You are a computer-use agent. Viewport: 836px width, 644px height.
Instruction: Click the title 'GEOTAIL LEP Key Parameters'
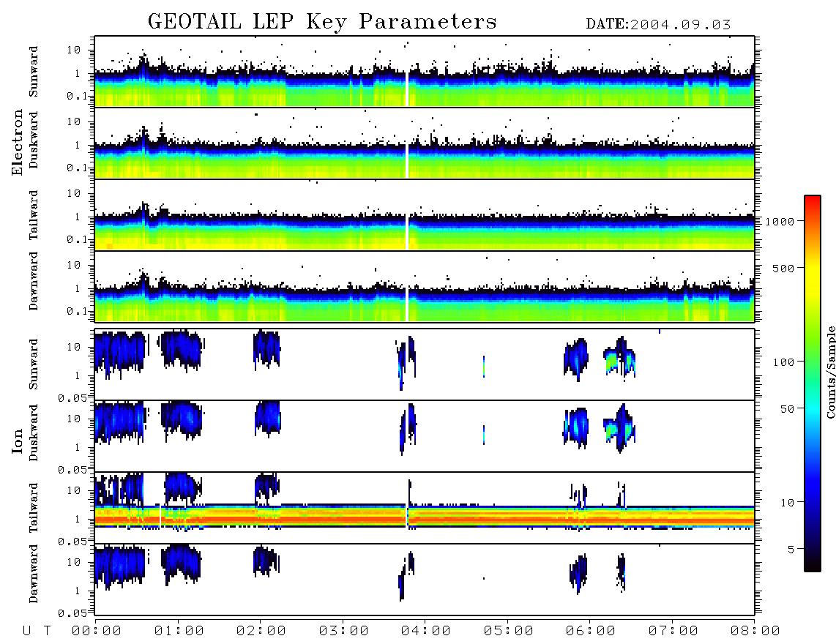pyautogui.click(x=322, y=22)
